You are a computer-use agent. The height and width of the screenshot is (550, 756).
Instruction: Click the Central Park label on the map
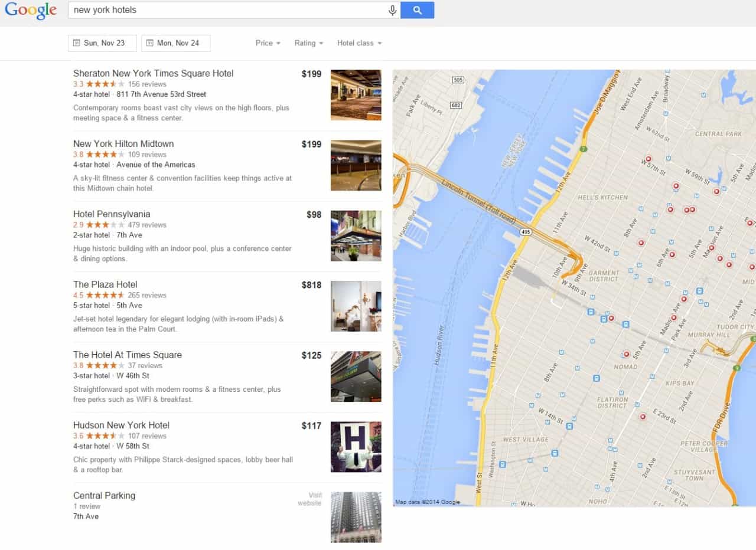718,134
